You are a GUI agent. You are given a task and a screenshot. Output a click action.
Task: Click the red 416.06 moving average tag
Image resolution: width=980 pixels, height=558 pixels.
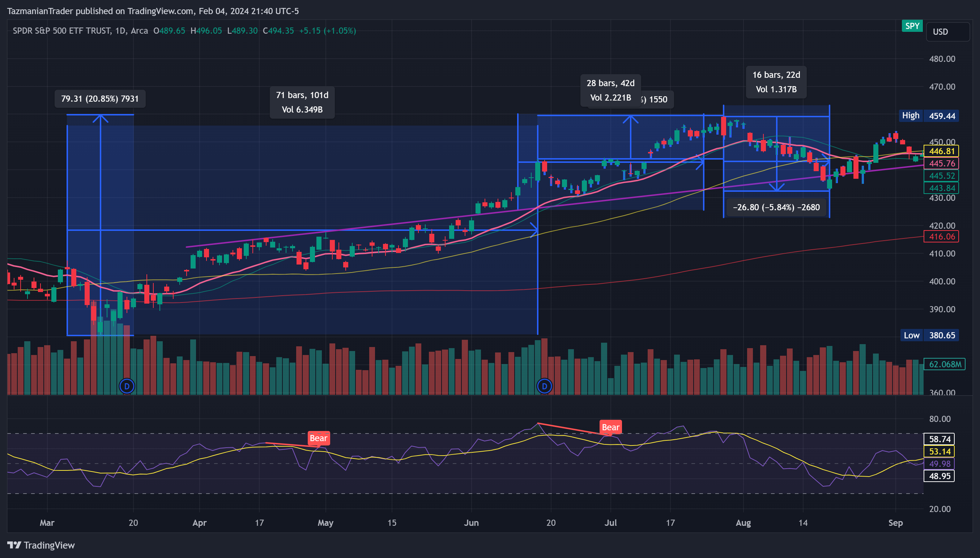click(x=941, y=236)
